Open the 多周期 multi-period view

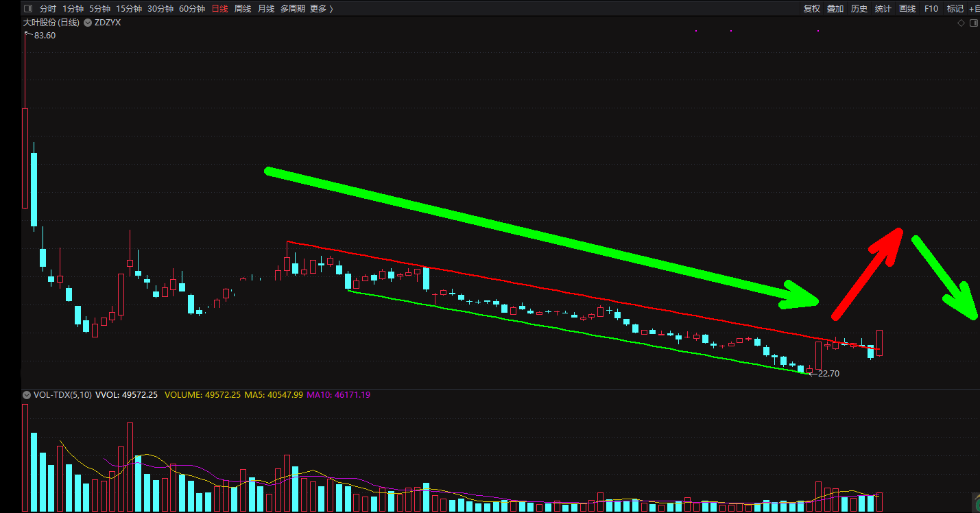[292, 9]
